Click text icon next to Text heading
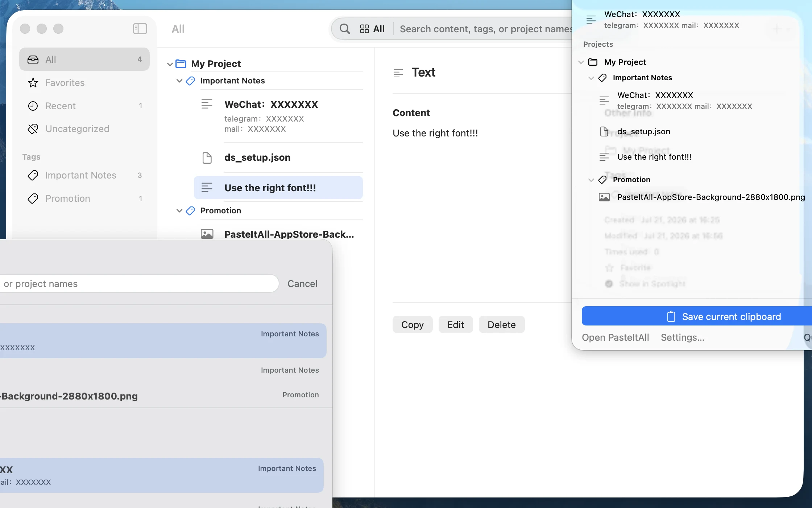Viewport: 812px width, 508px height. pyautogui.click(x=398, y=73)
